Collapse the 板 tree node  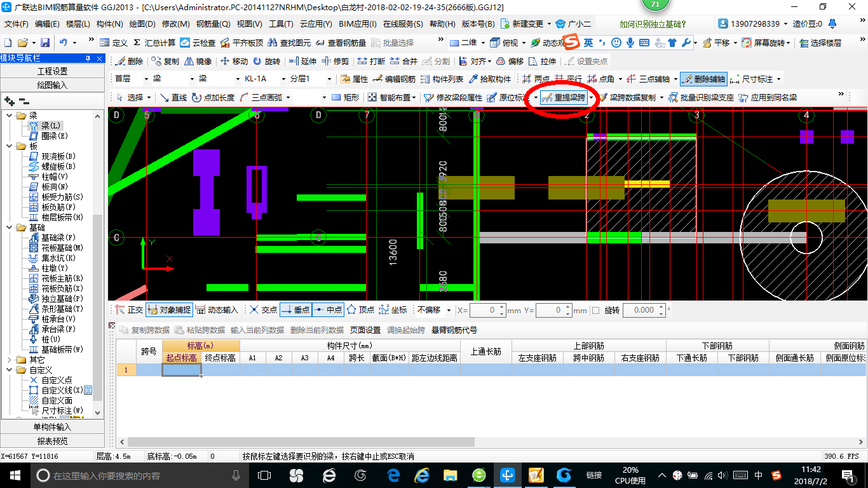[x=10, y=146]
